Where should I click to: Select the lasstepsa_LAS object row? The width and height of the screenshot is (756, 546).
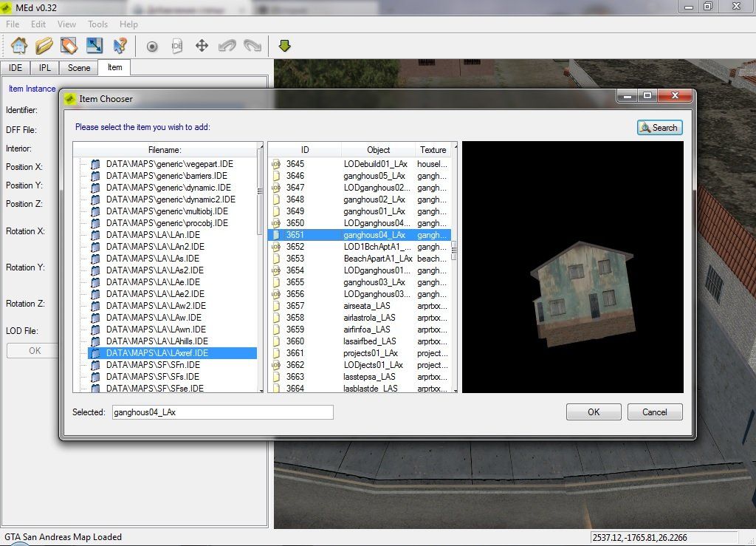(360, 377)
